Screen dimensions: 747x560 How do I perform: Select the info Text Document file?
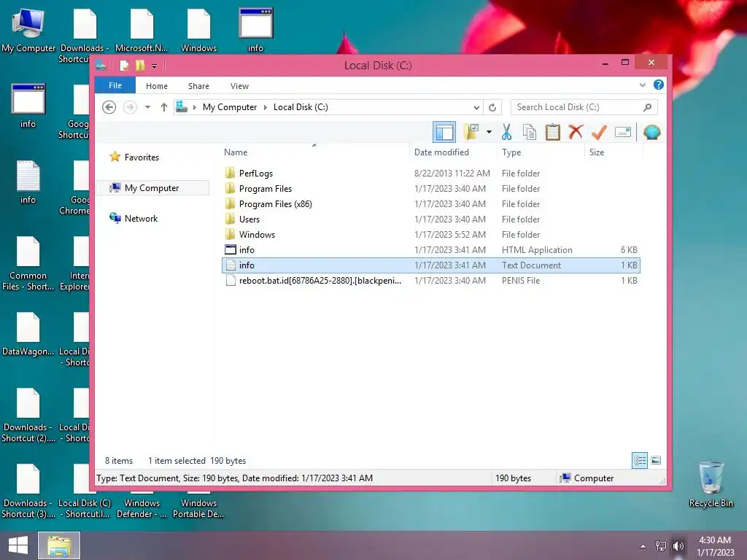click(x=430, y=265)
